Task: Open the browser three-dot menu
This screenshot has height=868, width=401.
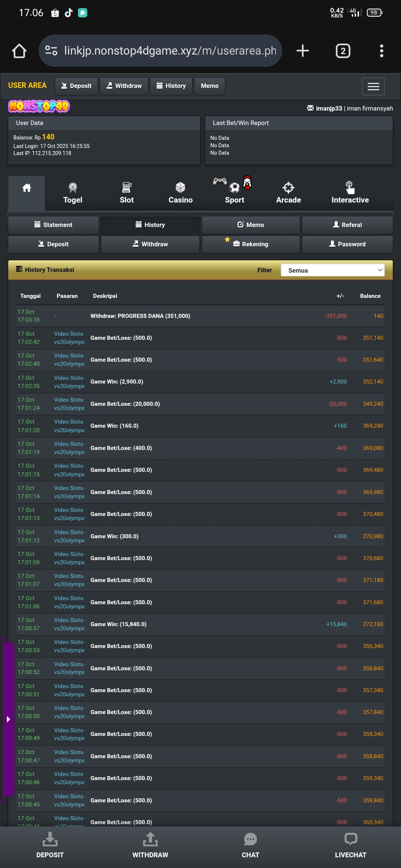Action: pos(381,51)
